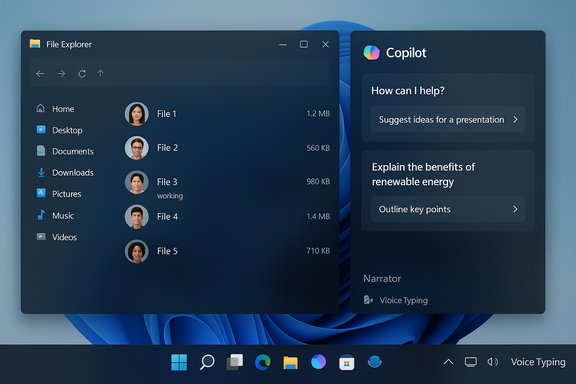The height and width of the screenshot is (384, 576).
Task: Open File Explorer from the taskbar
Action: click(291, 362)
